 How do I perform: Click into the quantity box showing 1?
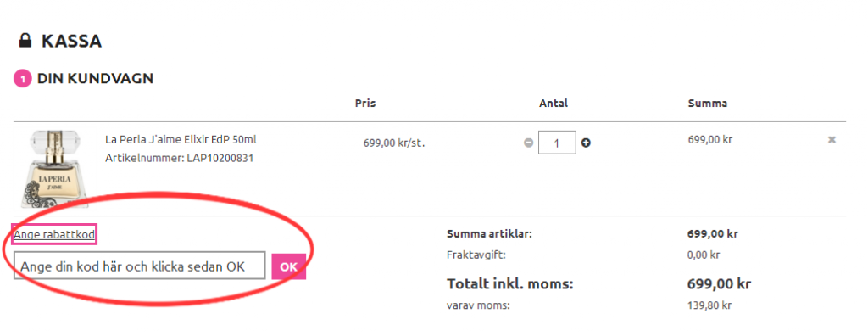click(x=557, y=143)
